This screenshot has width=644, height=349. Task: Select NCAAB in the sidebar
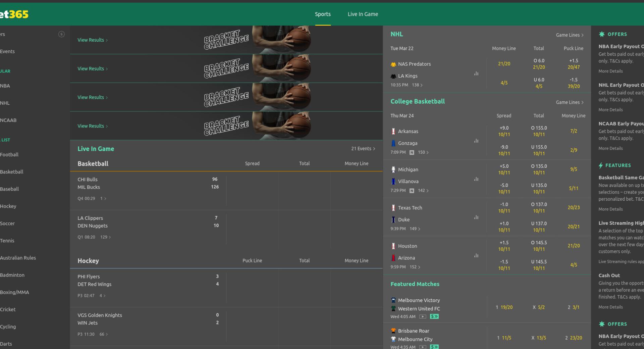(8, 120)
